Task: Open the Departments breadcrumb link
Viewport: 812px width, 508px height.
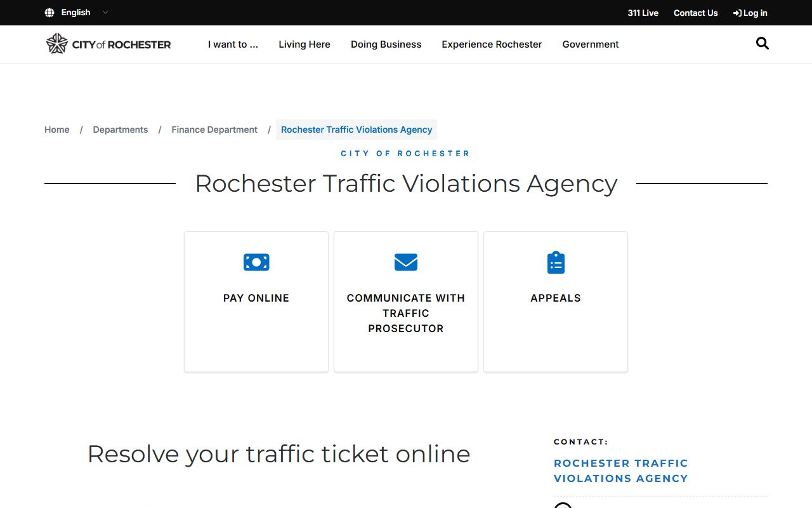Action: click(121, 130)
